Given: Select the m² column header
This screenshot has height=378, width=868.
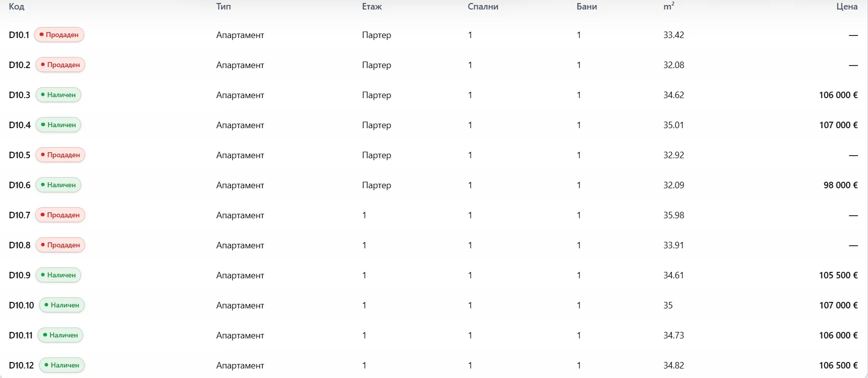Looking at the screenshot, I should pos(669,7).
